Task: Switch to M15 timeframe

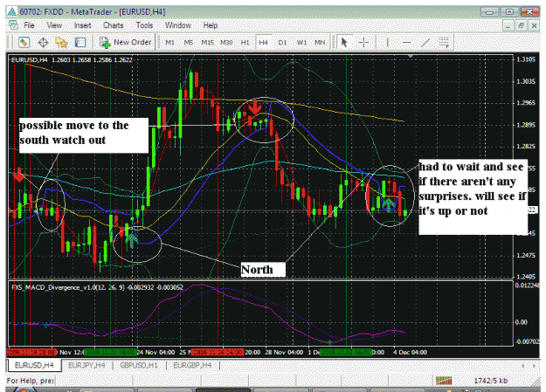Action: click(x=208, y=43)
